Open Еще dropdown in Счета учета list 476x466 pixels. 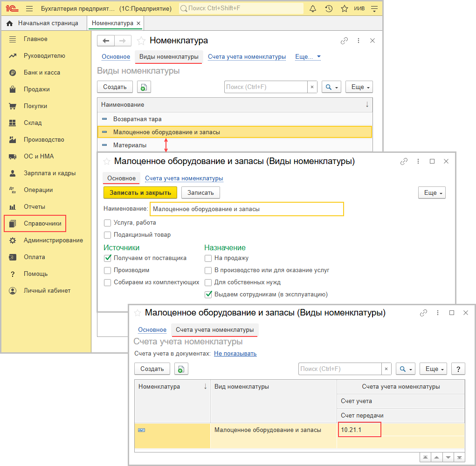pyautogui.click(x=434, y=369)
